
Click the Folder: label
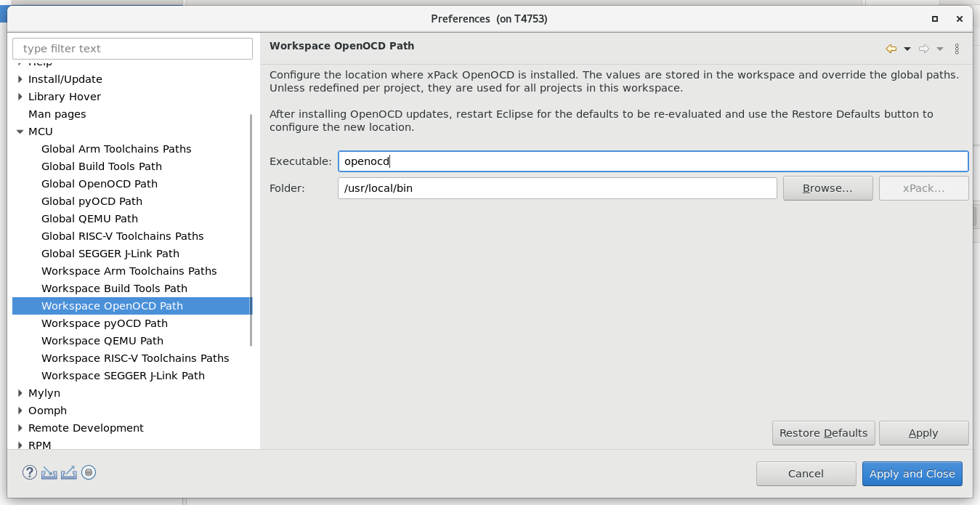(x=287, y=188)
